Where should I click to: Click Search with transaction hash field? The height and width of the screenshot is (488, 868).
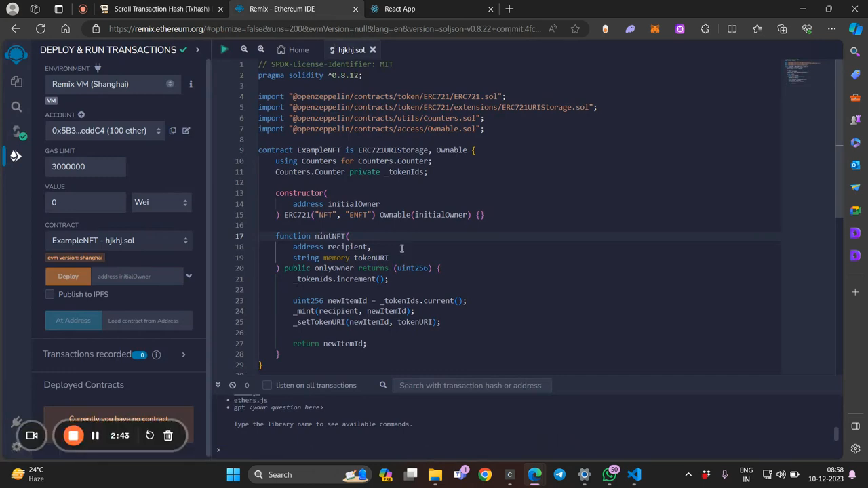[x=472, y=385]
